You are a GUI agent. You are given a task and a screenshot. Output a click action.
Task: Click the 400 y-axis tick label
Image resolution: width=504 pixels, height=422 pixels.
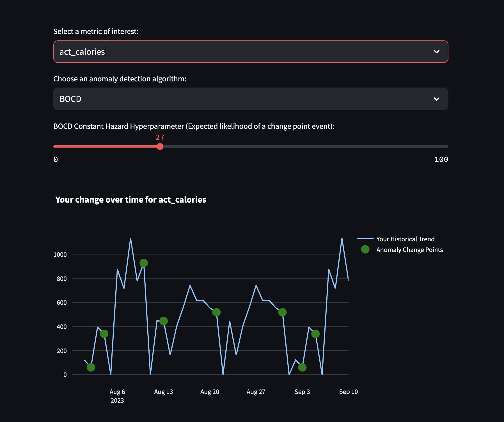tap(62, 327)
